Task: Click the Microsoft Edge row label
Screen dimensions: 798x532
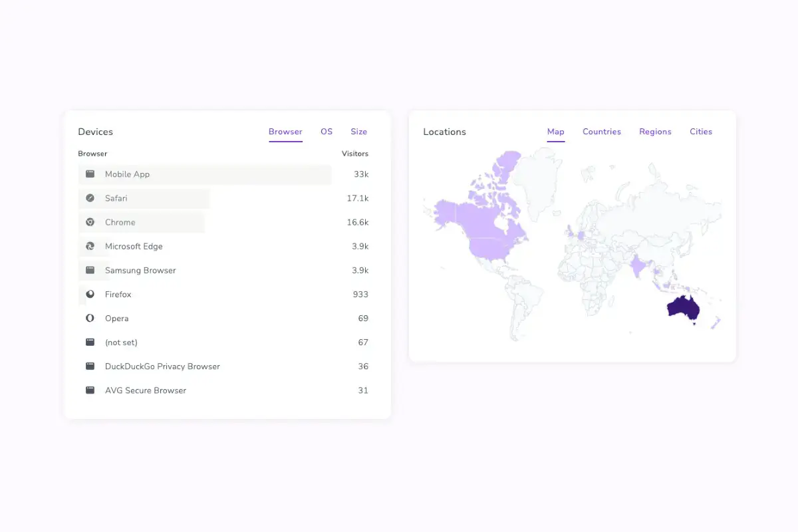Action: coord(134,246)
